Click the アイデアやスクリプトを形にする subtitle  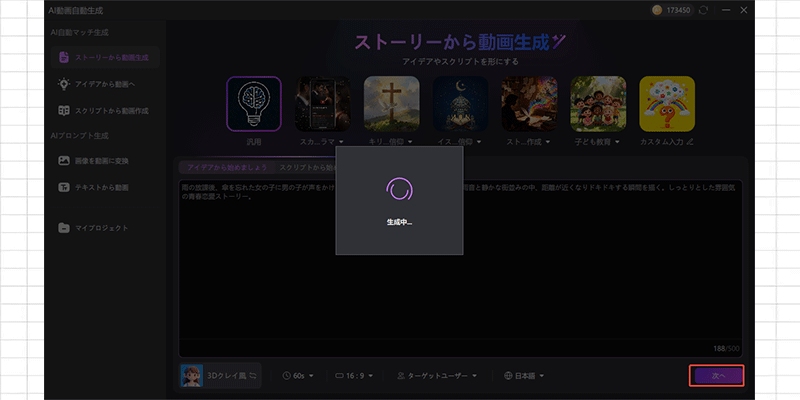tap(460, 62)
